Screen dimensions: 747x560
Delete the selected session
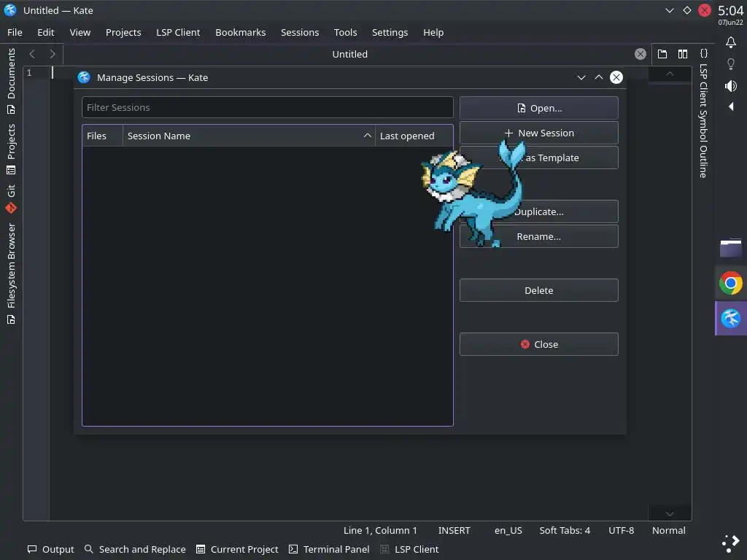(x=539, y=290)
